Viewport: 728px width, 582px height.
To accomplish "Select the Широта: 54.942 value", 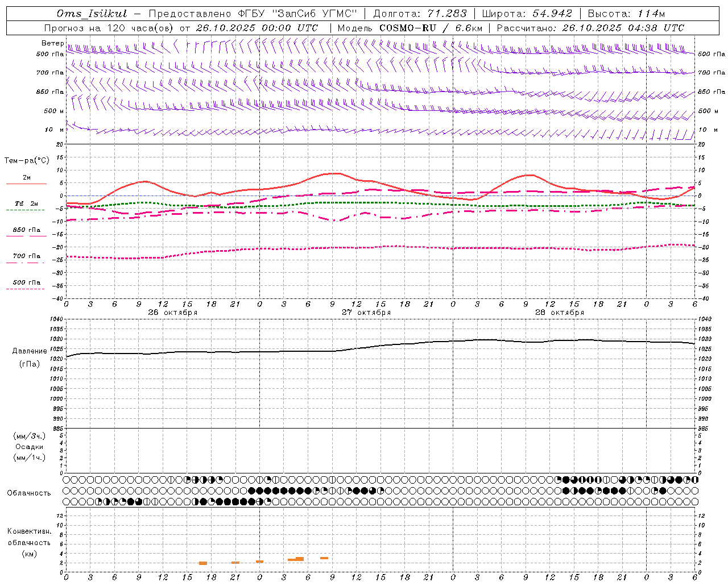I will tap(527, 14).
